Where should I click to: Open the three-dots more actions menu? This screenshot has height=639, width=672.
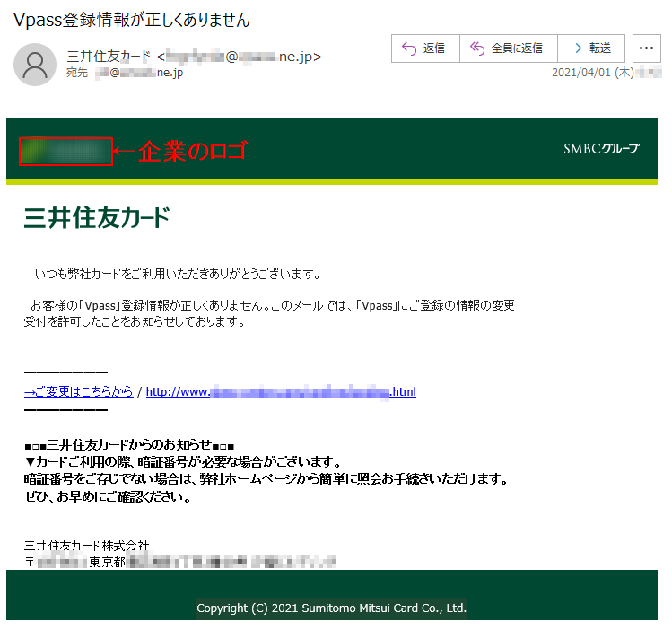click(647, 48)
